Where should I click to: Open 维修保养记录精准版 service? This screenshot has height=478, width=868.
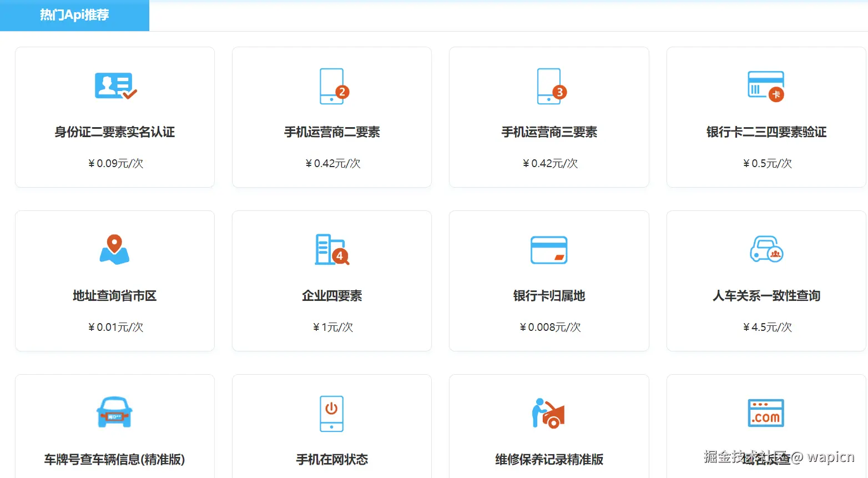pyautogui.click(x=549, y=459)
